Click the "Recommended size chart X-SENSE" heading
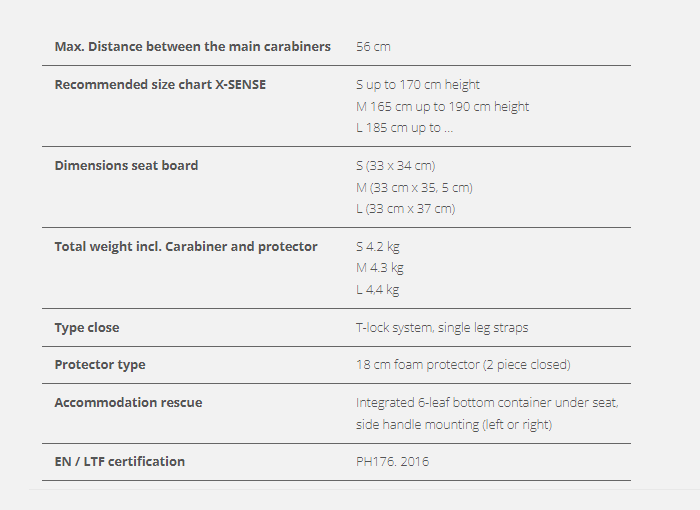This screenshot has height=510, width=700. (160, 85)
